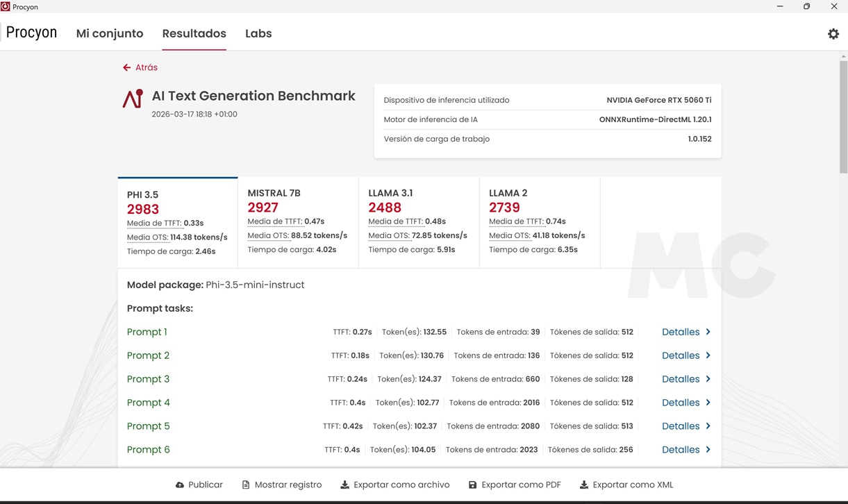The height and width of the screenshot is (504, 848).
Task: Click the Publicar cloud upload icon
Action: (x=180, y=485)
